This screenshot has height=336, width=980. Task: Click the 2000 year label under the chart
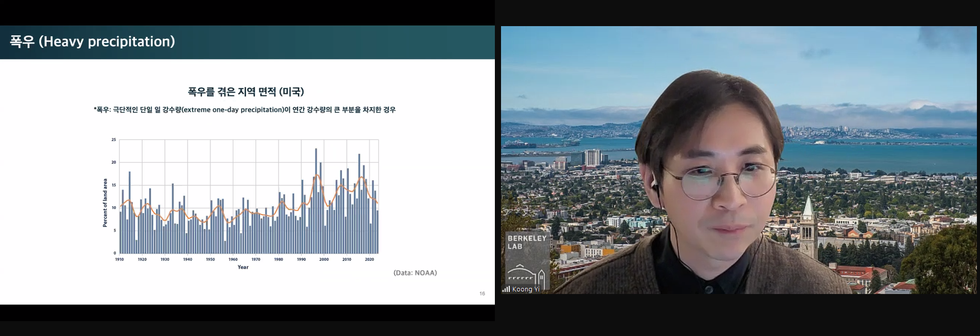pos(324,259)
